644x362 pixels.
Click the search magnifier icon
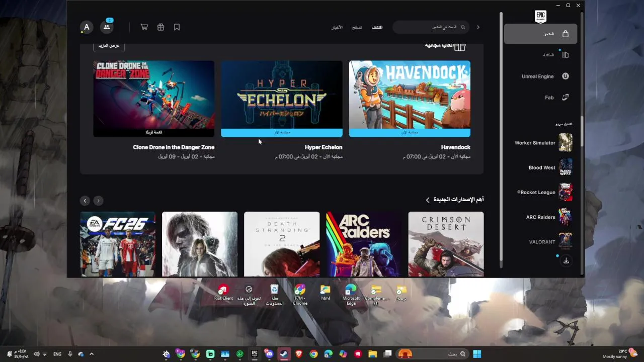pos(463,27)
